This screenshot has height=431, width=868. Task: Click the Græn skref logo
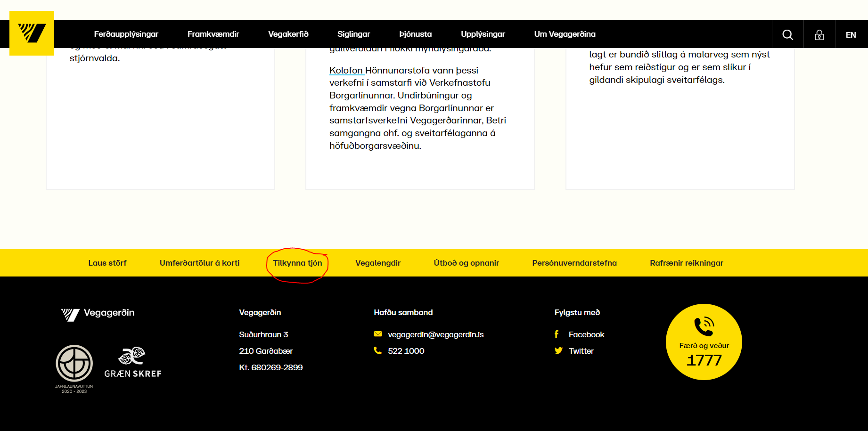132,362
